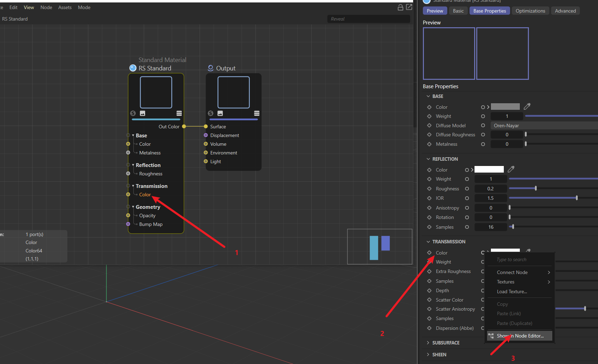Open the Edit menu
Screen dimensions: 598x364
(13, 7)
